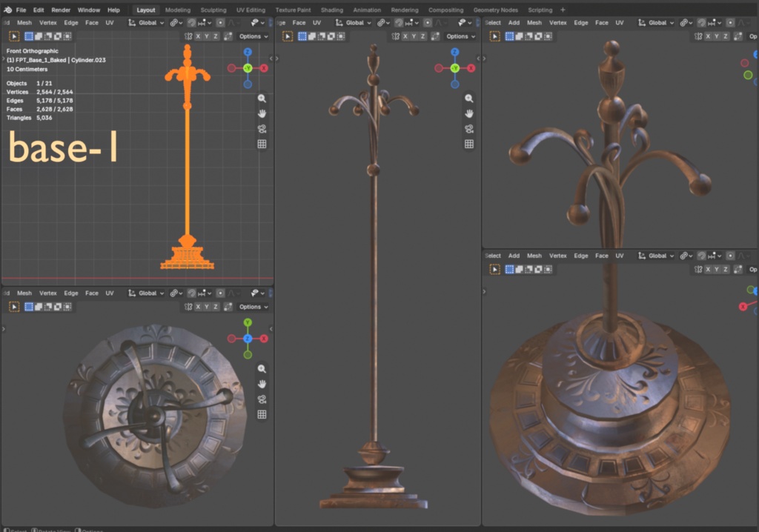Toggle proportional editing in Front Orthographic viewport header

(x=220, y=23)
